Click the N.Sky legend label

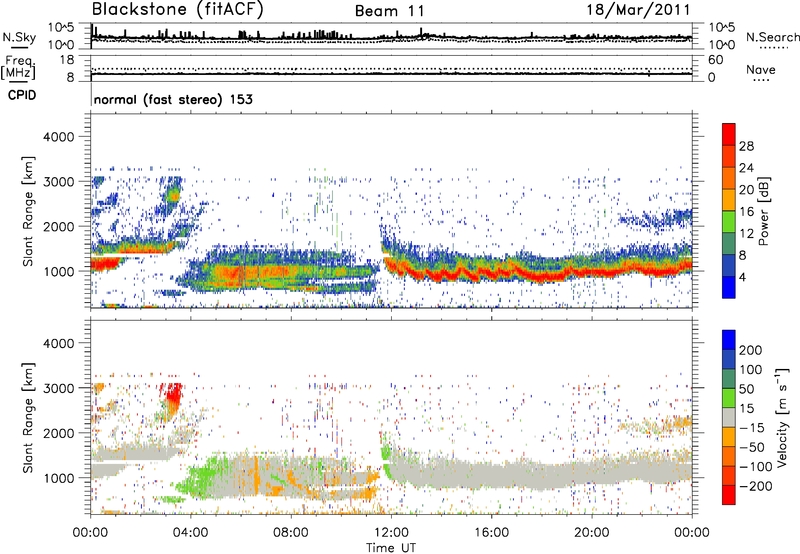pos(19,37)
